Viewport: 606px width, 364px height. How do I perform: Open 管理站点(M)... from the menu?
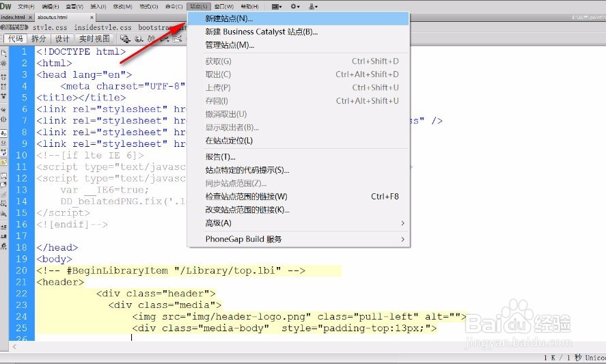[x=298, y=45]
